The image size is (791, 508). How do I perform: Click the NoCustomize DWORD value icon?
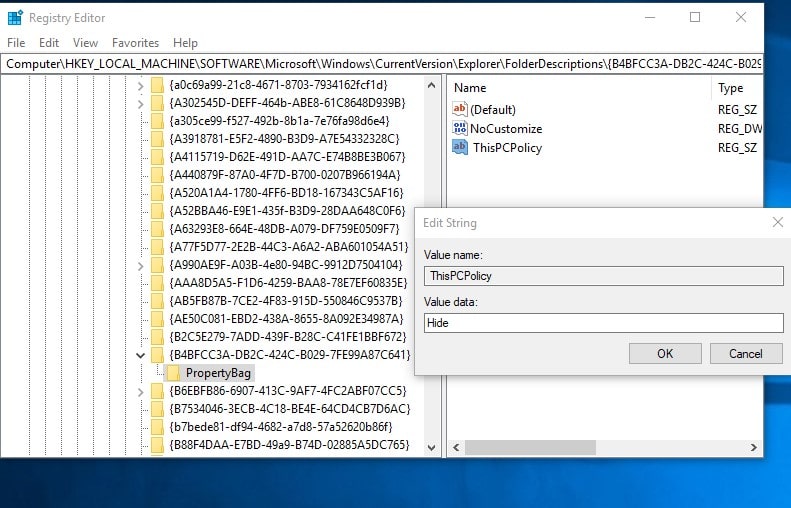click(460, 128)
